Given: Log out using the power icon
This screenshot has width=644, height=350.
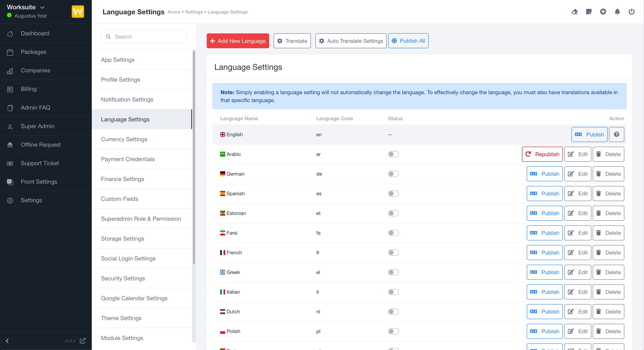Looking at the screenshot, I should tap(631, 12).
